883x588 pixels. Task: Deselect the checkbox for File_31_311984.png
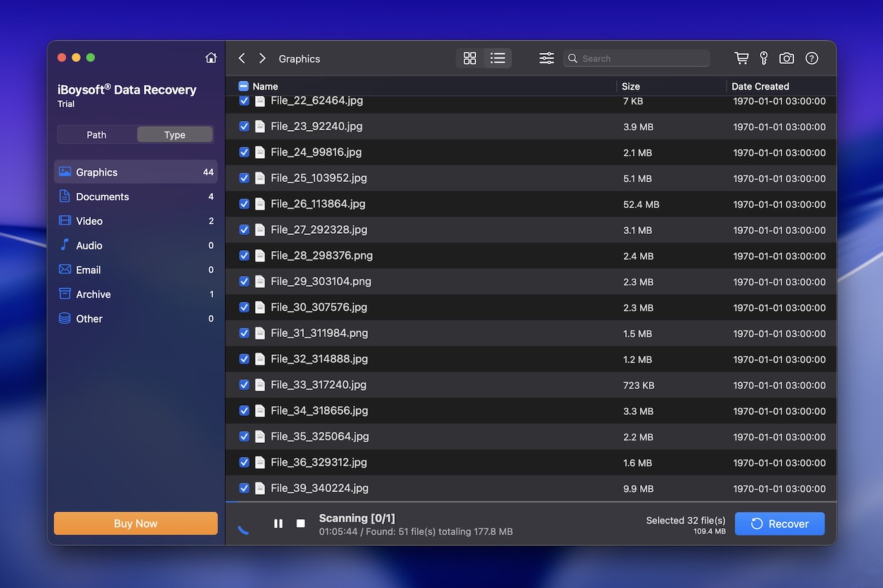tap(244, 333)
